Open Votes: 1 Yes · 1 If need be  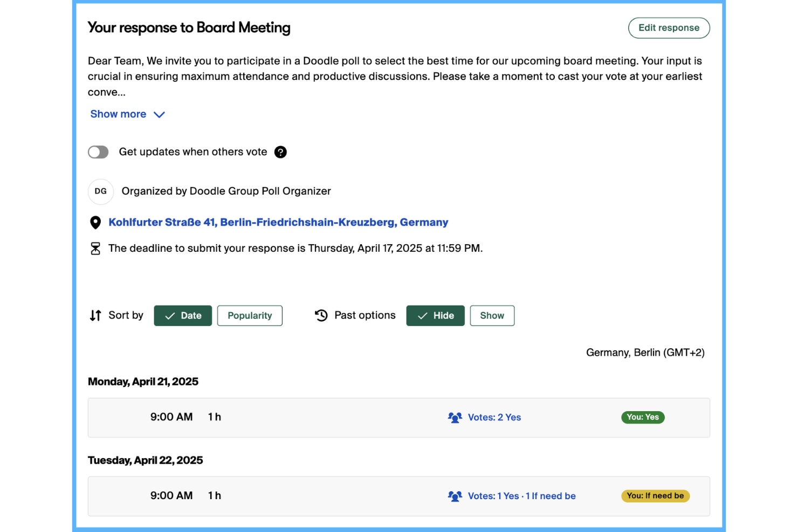[x=522, y=496]
